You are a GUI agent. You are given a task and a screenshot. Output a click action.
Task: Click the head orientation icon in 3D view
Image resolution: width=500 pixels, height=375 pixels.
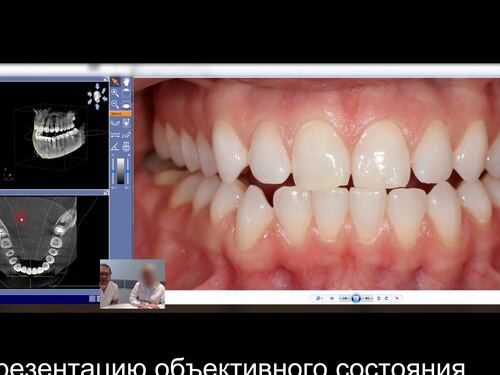97,96
